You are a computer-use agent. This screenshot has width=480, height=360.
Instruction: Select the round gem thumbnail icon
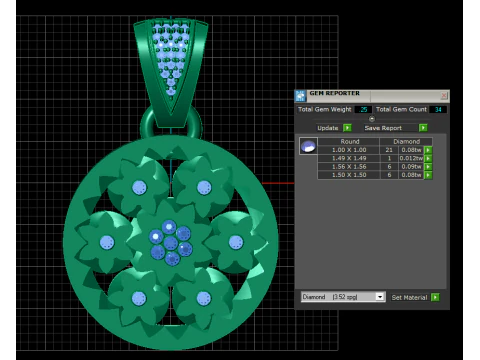click(x=308, y=146)
